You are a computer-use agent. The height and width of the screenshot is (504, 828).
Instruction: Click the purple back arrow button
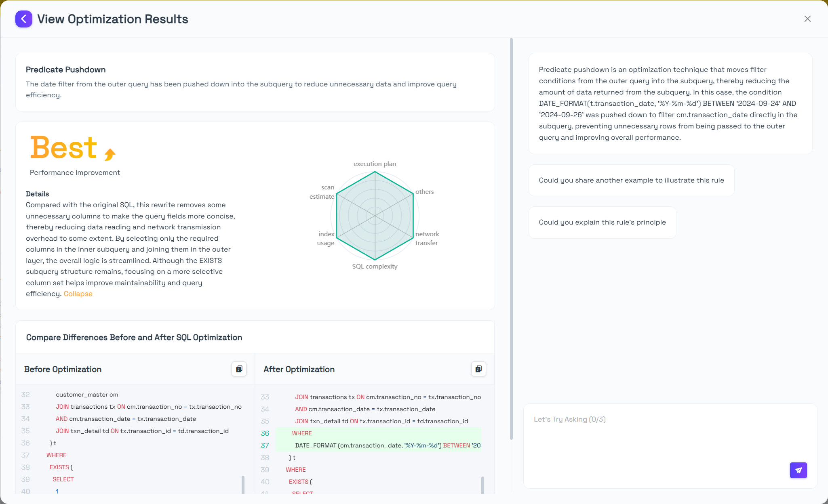pyautogui.click(x=24, y=19)
